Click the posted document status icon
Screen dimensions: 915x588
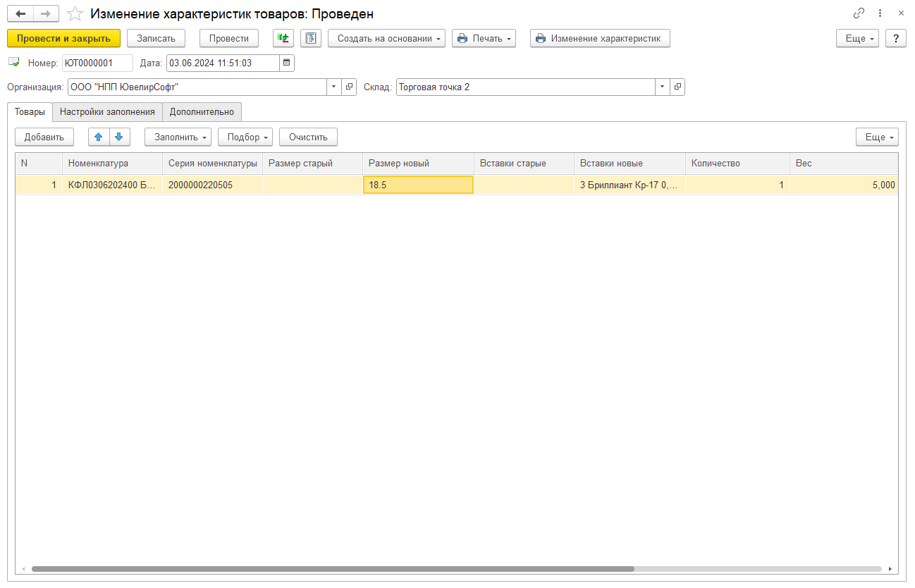[14, 63]
